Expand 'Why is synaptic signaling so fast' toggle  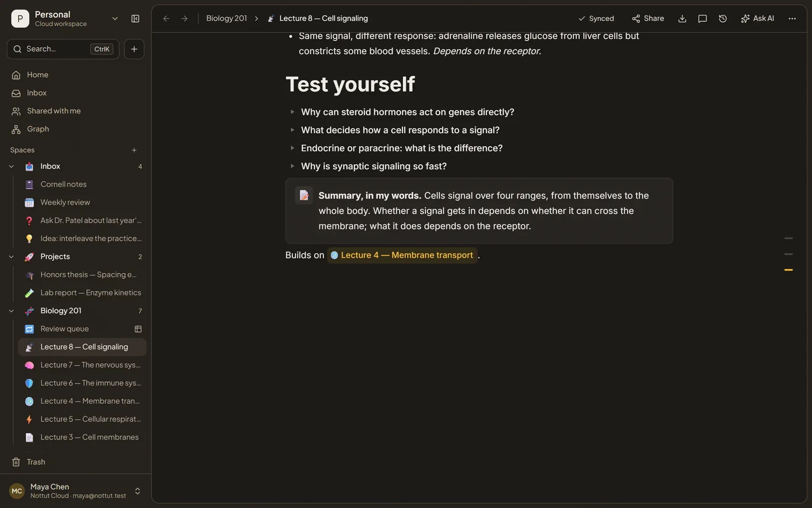pos(292,166)
